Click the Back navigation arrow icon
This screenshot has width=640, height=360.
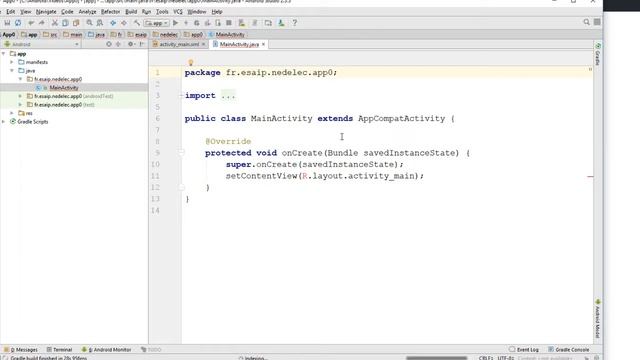[113, 23]
